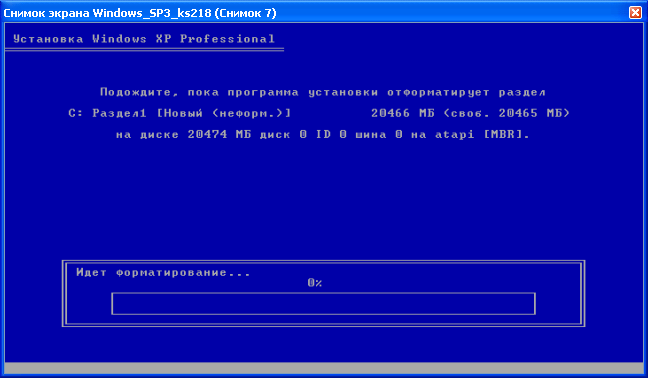Close the Снимок экрана window
The width and height of the screenshot is (648, 378).
click(x=635, y=13)
